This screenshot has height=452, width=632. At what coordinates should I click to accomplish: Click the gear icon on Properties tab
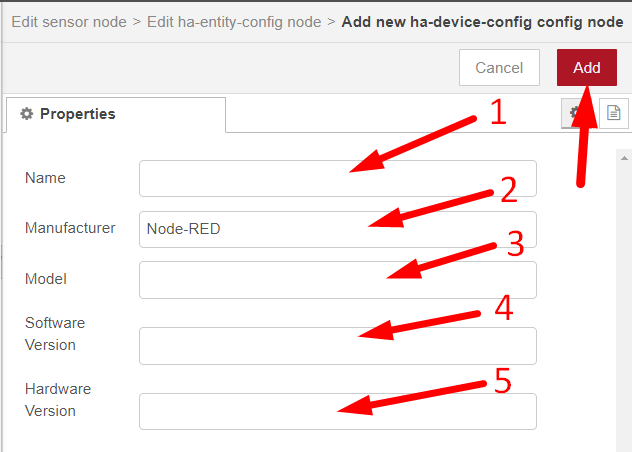pyautogui.click(x=27, y=114)
